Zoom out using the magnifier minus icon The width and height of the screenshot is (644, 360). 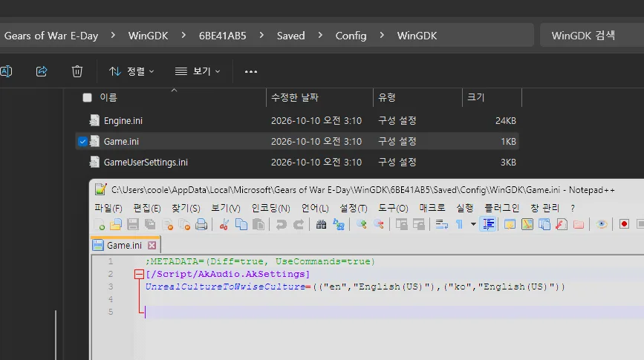tap(379, 225)
